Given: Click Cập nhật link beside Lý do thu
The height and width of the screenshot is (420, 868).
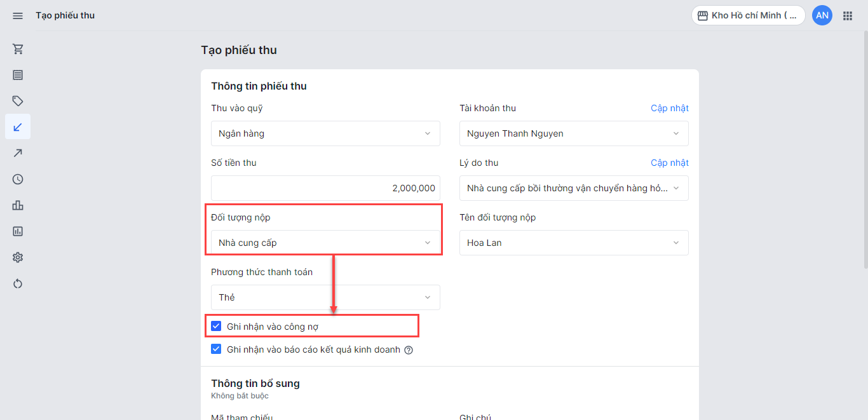Looking at the screenshot, I should click(670, 163).
